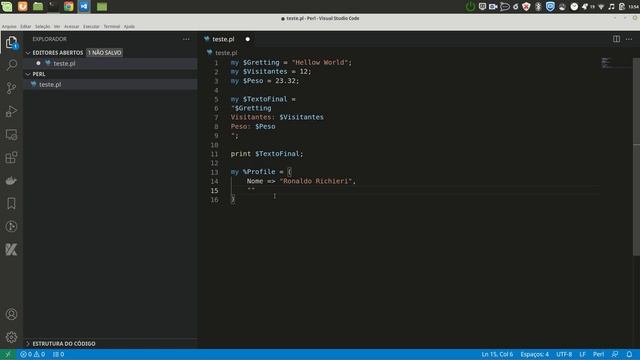This screenshot has height=360, width=640.
Task: Click line number 13 in gutter
Action: 214,172
